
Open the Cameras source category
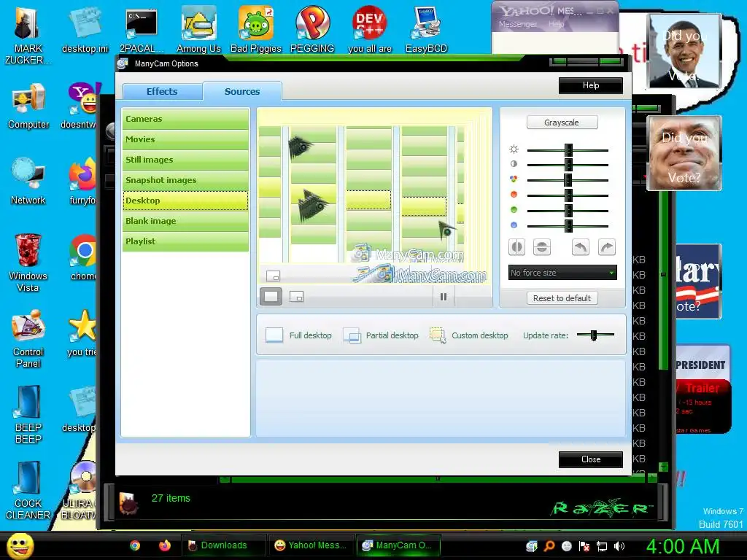(185, 119)
